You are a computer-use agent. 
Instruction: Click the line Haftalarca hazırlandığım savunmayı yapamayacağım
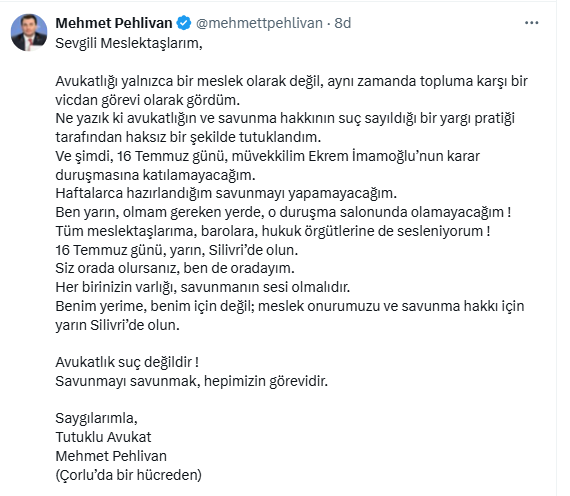(226, 193)
